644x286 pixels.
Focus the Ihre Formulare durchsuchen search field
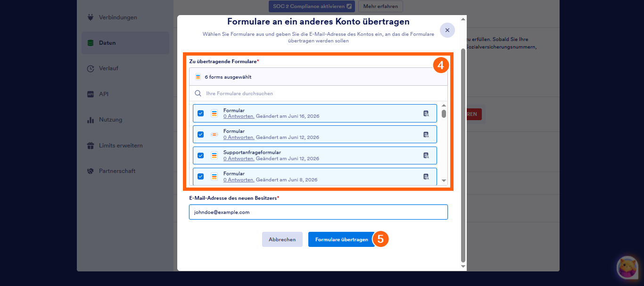[318, 93]
